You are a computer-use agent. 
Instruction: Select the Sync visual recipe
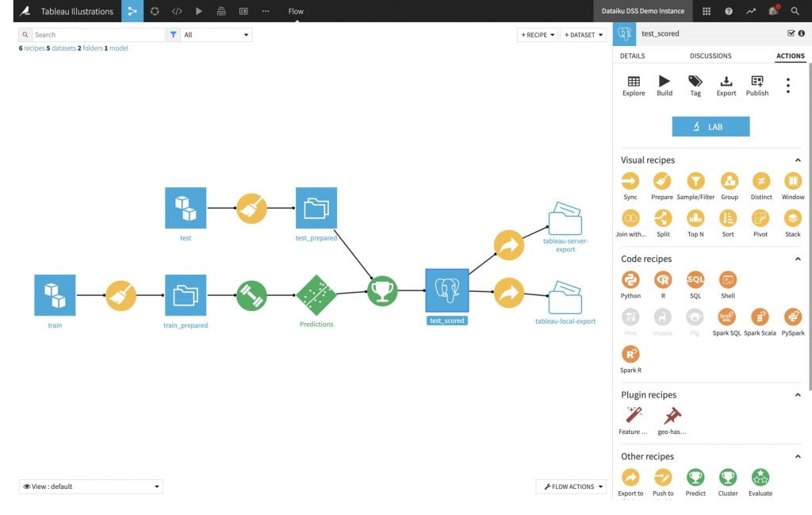(x=630, y=182)
